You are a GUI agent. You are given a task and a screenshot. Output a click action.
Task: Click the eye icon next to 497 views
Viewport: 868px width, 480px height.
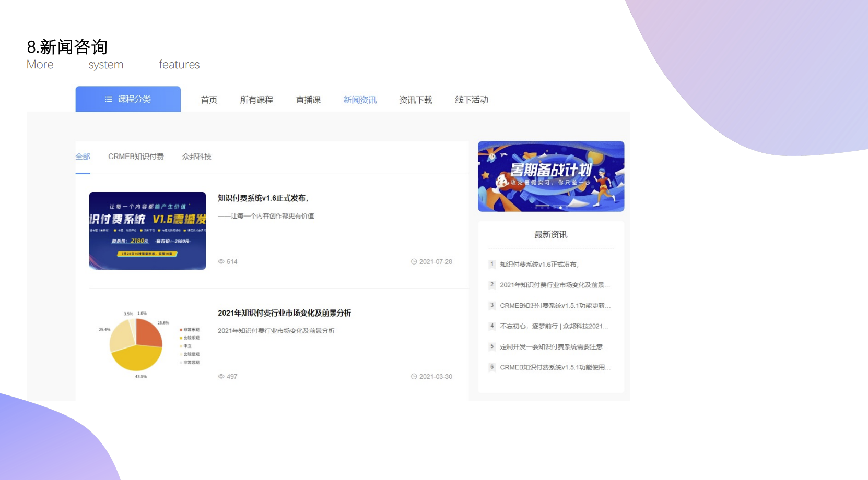(221, 377)
